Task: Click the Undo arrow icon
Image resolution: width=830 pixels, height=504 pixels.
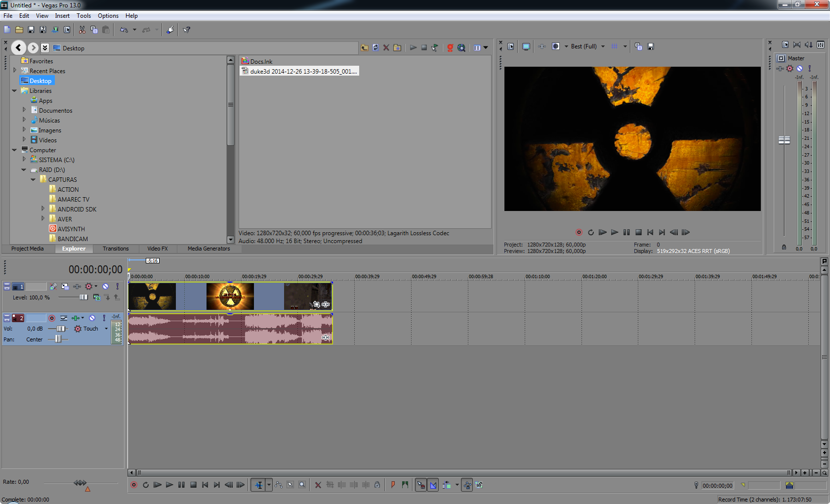Action: pos(124,30)
